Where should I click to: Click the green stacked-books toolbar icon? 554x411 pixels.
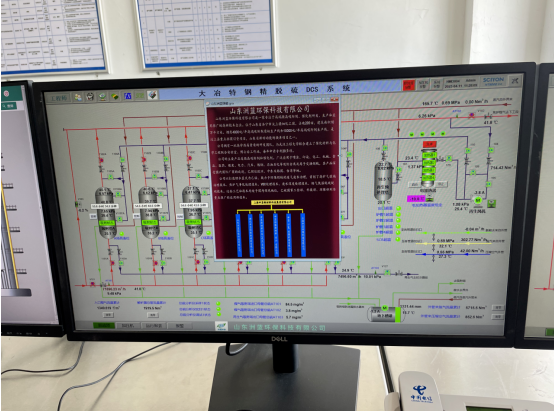pyautogui.click(x=115, y=96)
